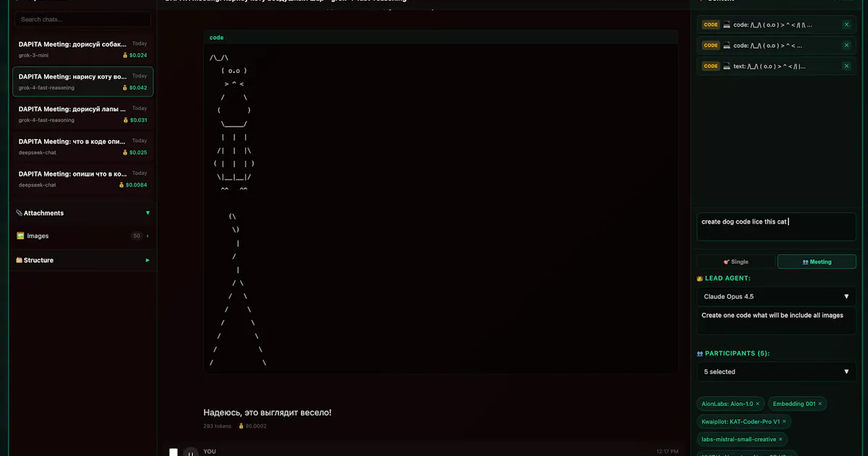Open chat 'опиши что в ко...'

coord(82,179)
